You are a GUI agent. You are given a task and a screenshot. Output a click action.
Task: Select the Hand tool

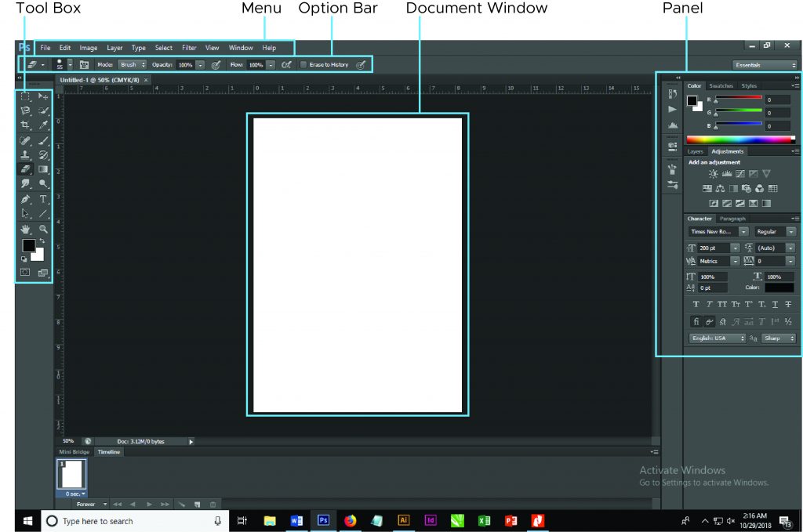25,229
